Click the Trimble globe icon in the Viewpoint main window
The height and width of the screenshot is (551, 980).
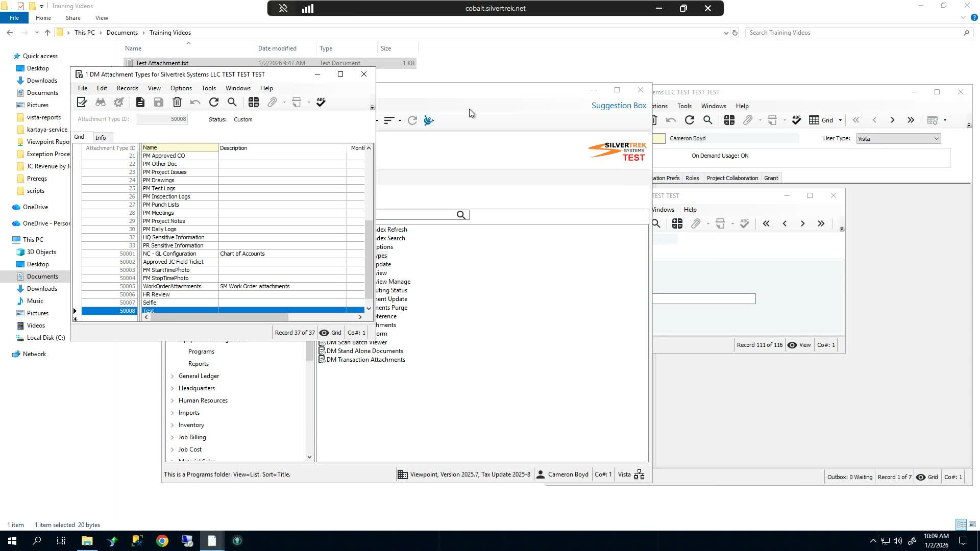tap(429, 120)
